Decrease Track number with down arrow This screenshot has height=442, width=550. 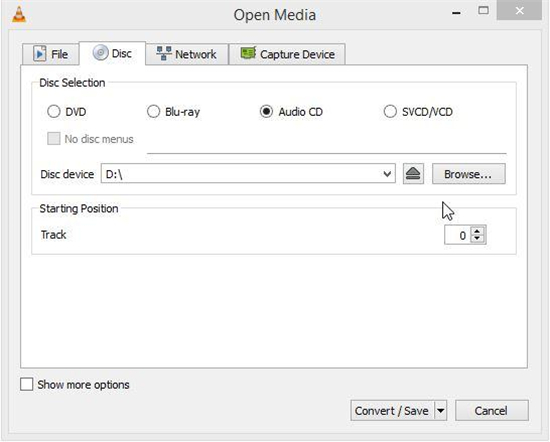coord(477,239)
